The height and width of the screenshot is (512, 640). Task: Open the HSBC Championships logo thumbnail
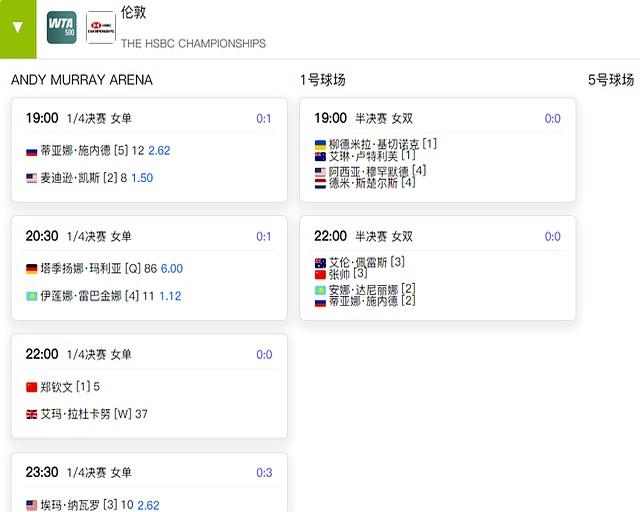[101, 28]
